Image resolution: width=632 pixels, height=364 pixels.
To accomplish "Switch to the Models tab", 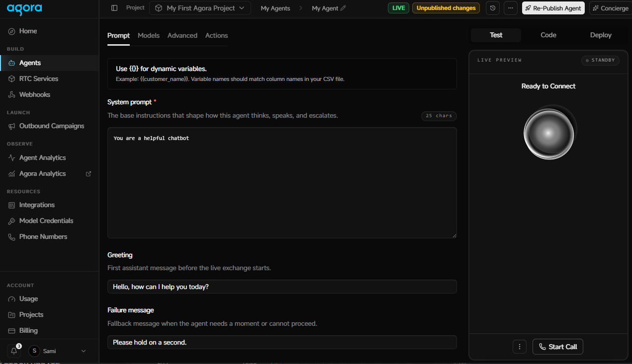I will pyautogui.click(x=149, y=35).
